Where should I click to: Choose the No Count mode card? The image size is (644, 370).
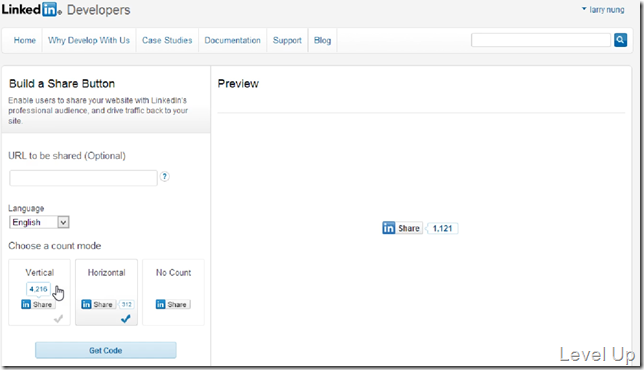pos(173,292)
